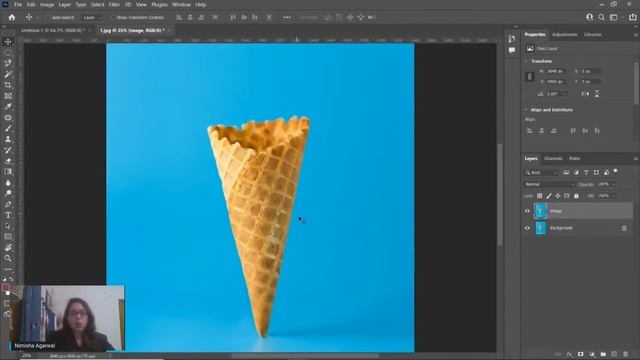Click the foreground color swatch
This screenshot has width=640, height=360.
(5, 288)
